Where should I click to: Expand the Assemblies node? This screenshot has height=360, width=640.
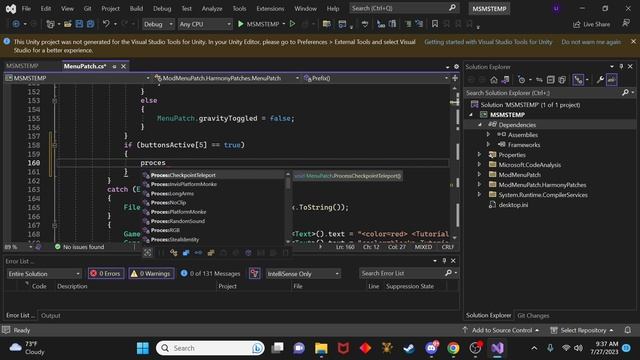tap(488, 134)
